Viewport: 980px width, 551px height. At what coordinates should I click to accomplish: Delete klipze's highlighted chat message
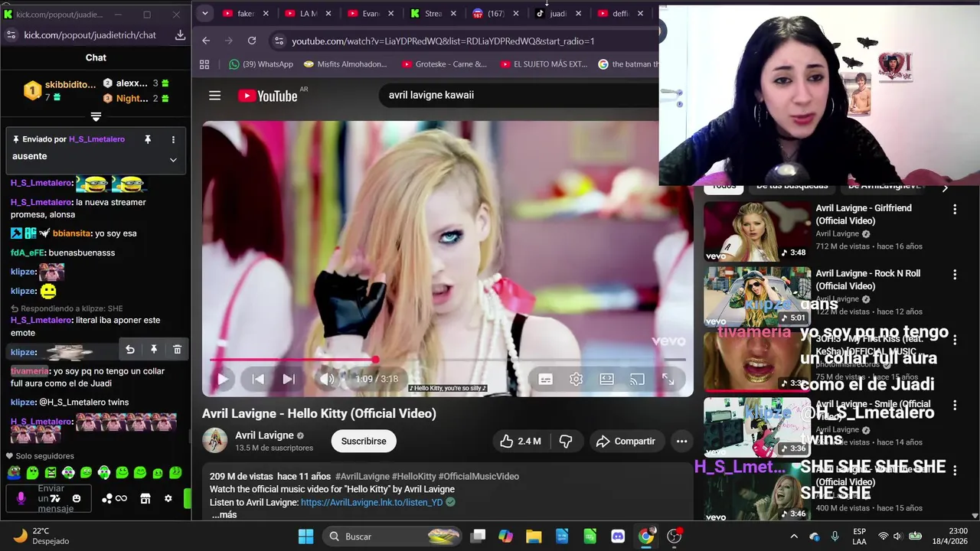pos(177,350)
